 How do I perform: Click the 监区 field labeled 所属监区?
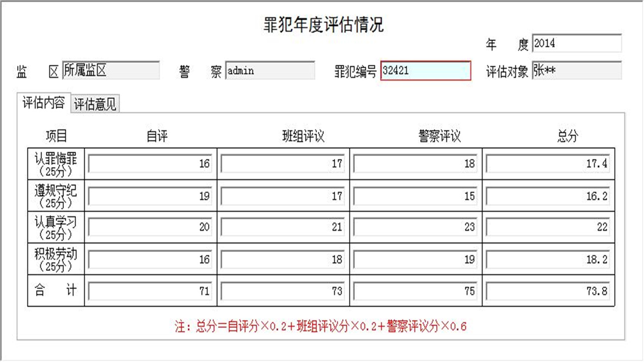click(111, 70)
